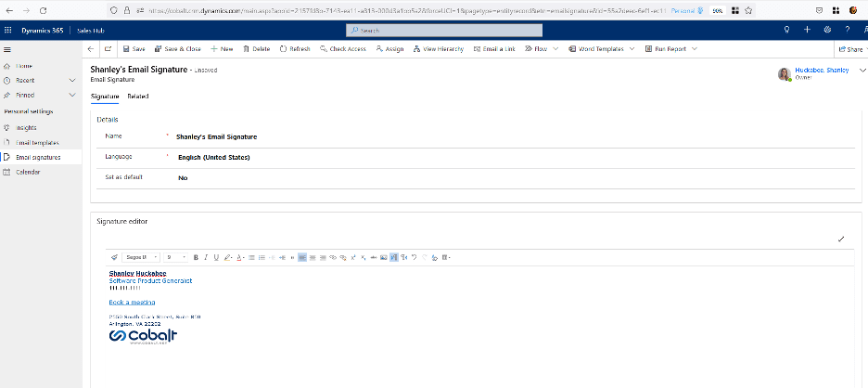The height and width of the screenshot is (388, 868).
Task: Click Save & Close command
Action: [x=177, y=49]
